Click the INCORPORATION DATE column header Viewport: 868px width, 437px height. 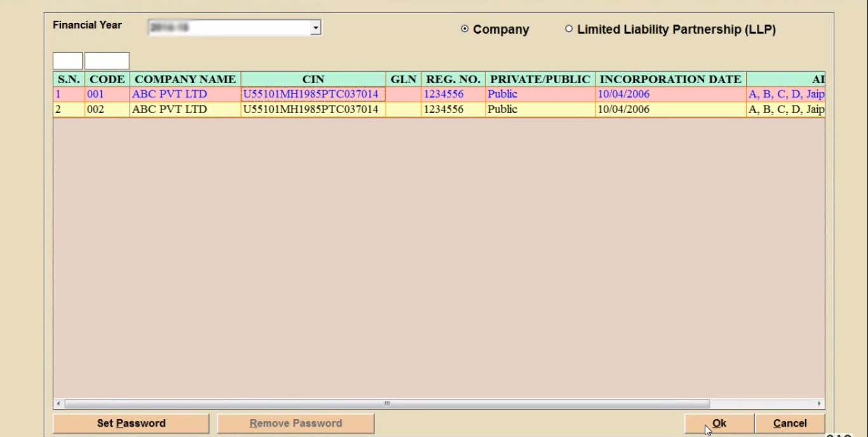coord(670,79)
